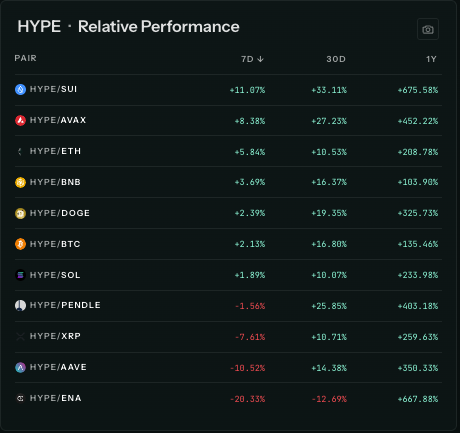
Task: Click the +403.18% 1Y value
Action: [x=418, y=306]
